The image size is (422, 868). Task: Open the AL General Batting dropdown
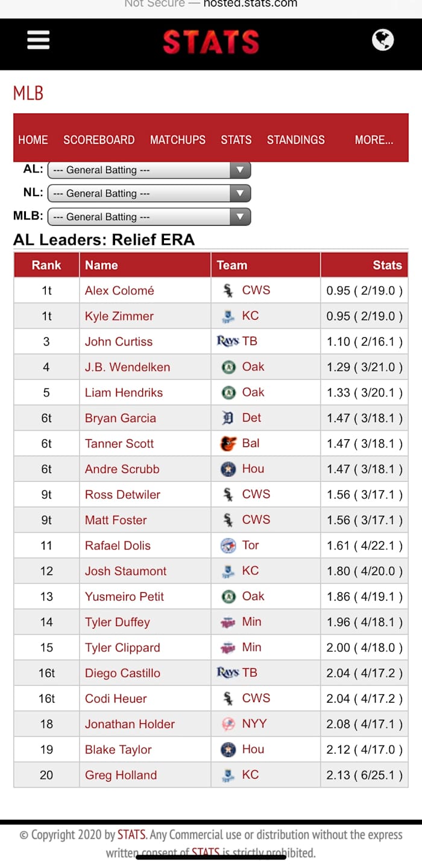click(x=149, y=170)
